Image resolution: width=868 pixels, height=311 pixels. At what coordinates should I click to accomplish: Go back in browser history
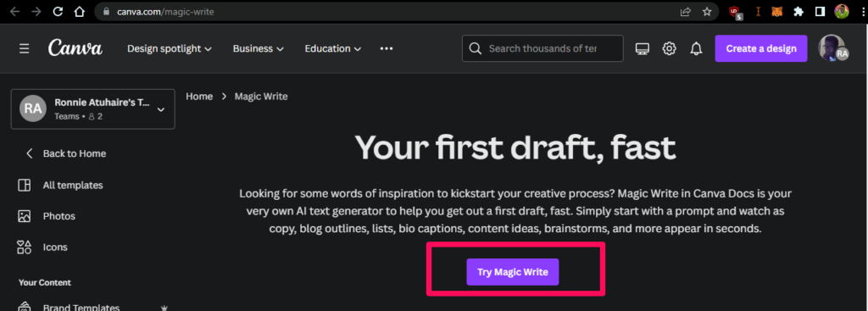[15, 12]
